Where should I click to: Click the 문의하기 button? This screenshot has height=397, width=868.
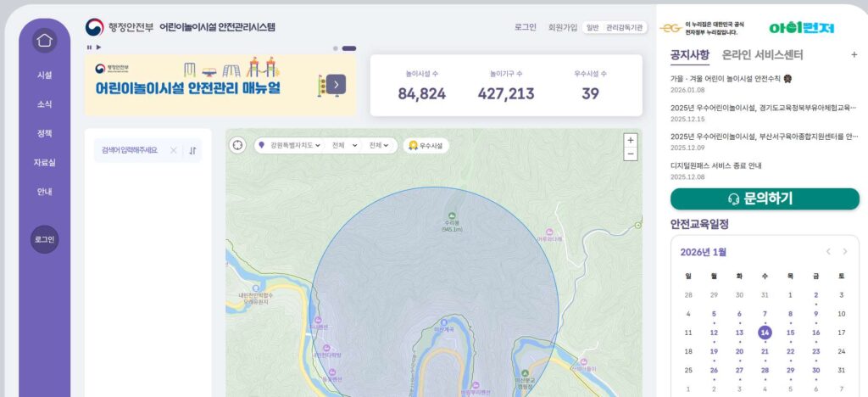pyautogui.click(x=765, y=198)
